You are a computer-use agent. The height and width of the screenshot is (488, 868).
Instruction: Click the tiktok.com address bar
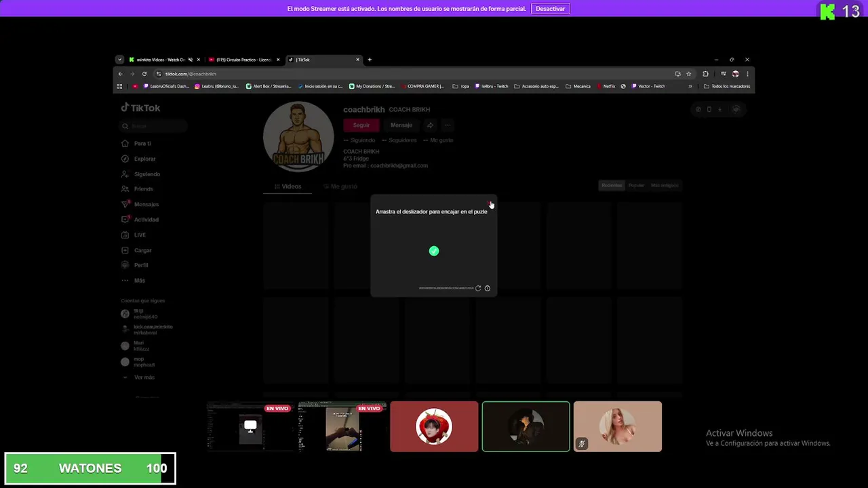(414, 74)
